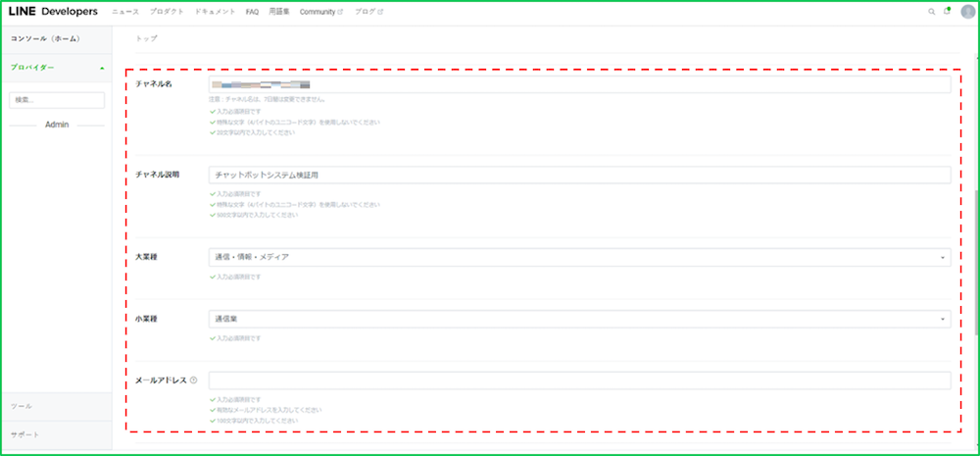Click the note about 7日間 channel name change
The height and width of the screenshot is (456, 980).
(267, 99)
